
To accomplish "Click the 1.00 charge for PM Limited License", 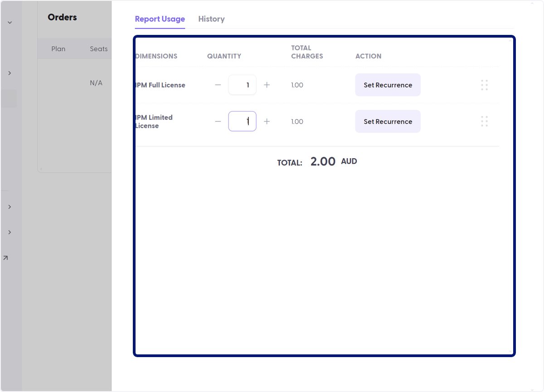I will [297, 121].
